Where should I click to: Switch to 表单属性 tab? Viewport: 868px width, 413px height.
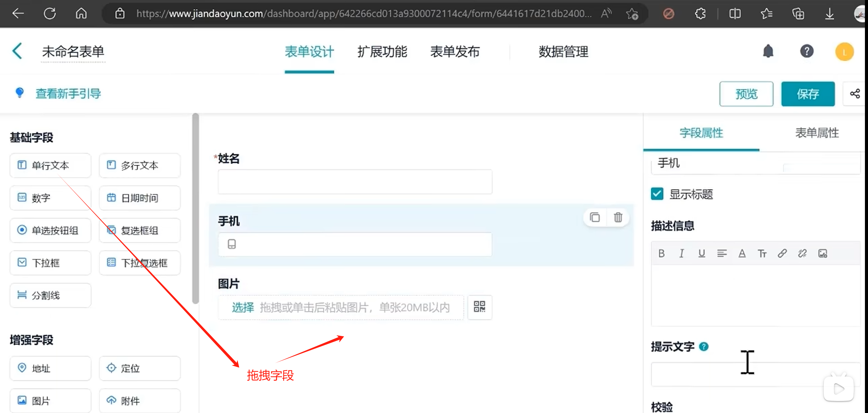[816, 133]
